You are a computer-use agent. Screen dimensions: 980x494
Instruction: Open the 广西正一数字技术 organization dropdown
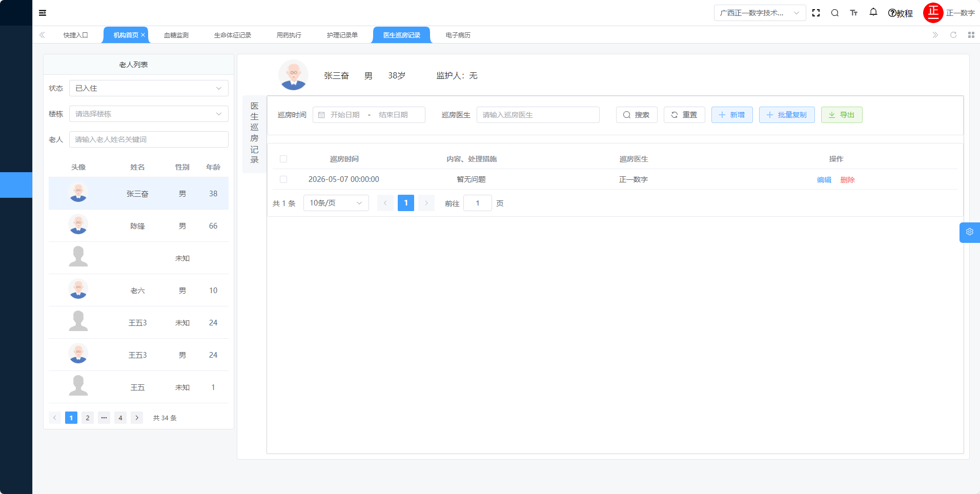[760, 13]
